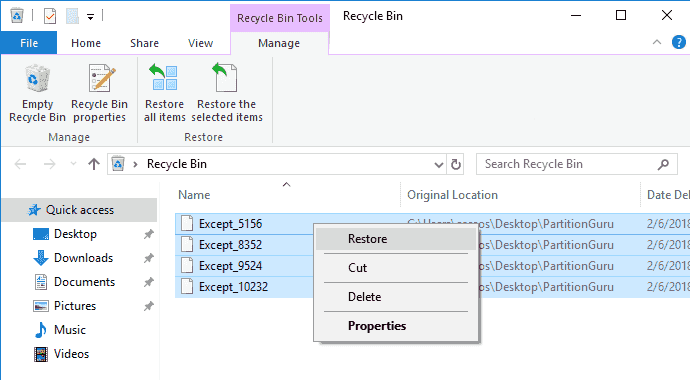The width and height of the screenshot is (690, 380).
Task: Open the File tab
Action: [x=29, y=43]
